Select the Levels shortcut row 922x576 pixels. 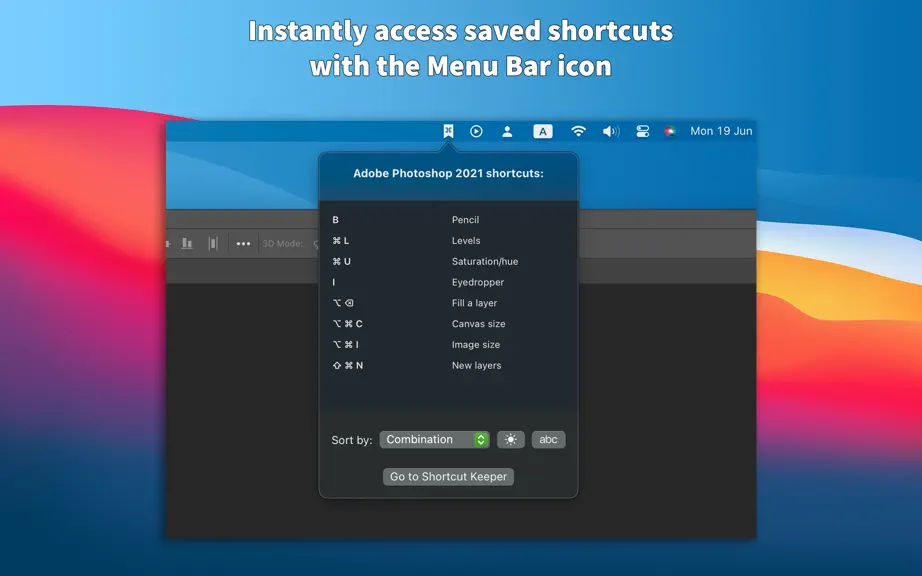[448, 240]
